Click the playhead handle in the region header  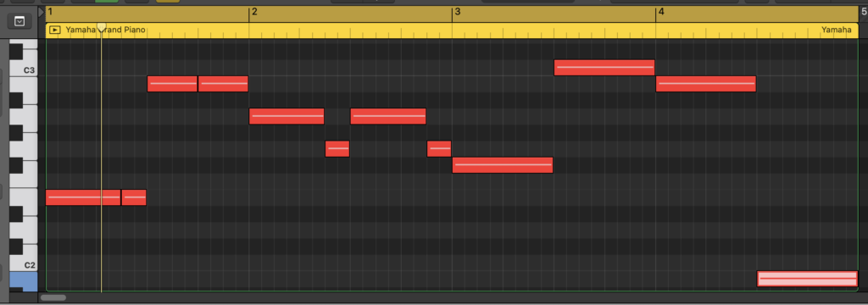pyautogui.click(x=102, y=28)
